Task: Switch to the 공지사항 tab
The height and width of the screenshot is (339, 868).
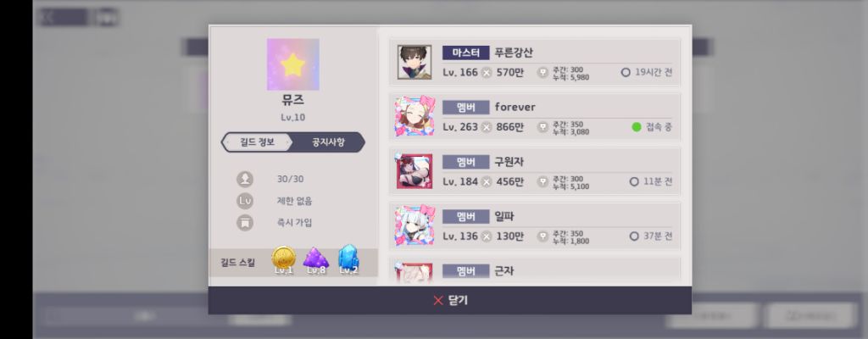Action: click(328, 142)
